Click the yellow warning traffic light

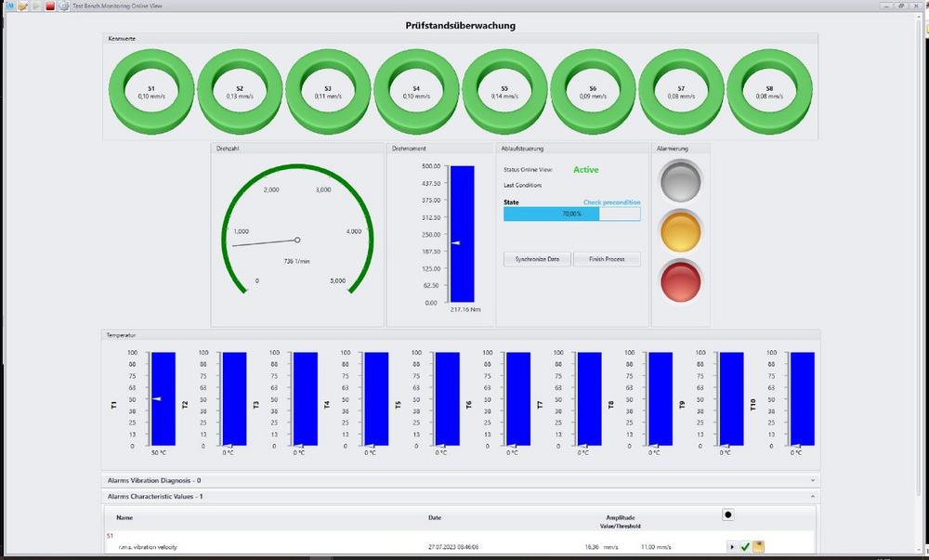[681, 230]
